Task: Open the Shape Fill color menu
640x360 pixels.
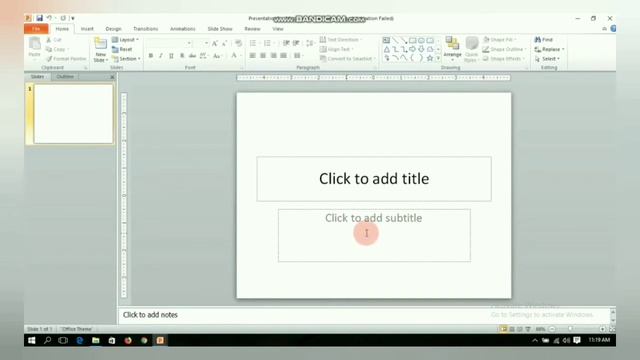Action: coord(500,40)
